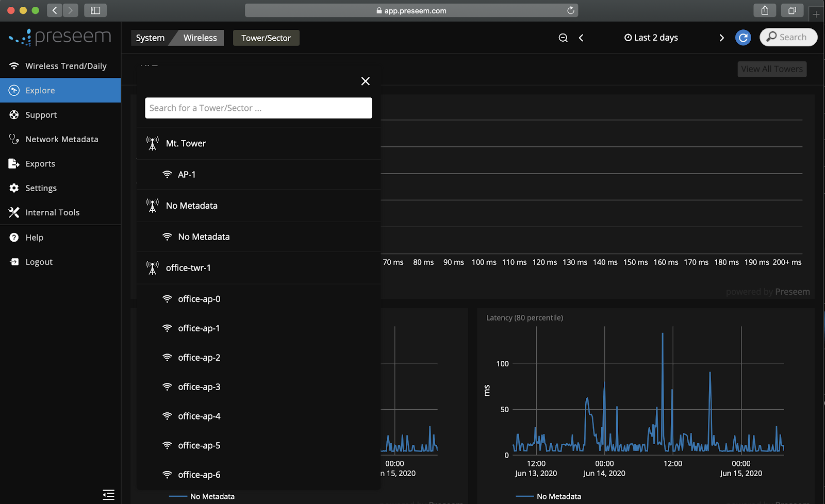
Task: Click the Network Metadata stethoscope icon
Action: tap(14, 139)
